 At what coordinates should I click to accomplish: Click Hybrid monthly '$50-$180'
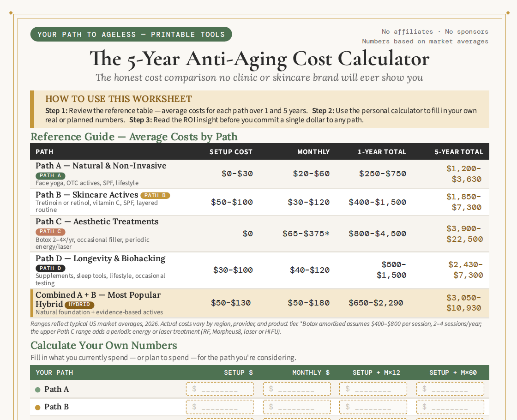pos(309,303)
